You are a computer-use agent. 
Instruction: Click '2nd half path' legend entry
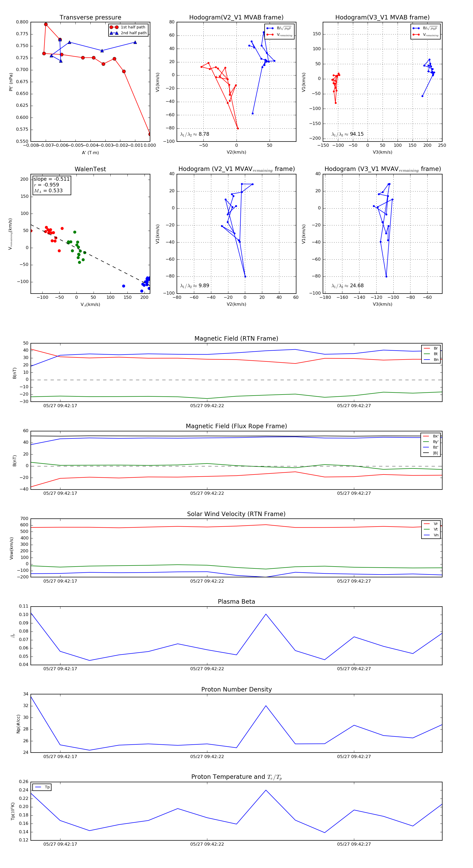[128, 33]
